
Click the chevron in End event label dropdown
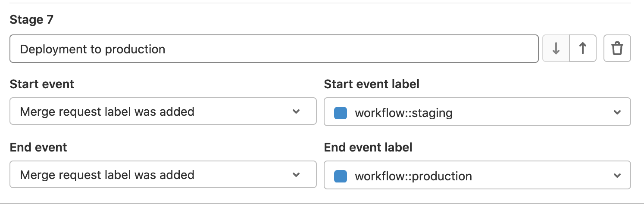pyautogui.click(x=617, y=176)
